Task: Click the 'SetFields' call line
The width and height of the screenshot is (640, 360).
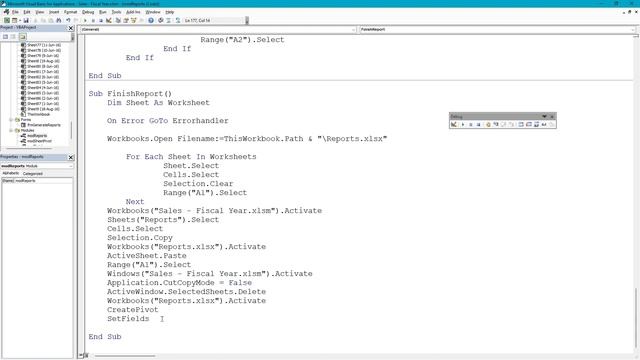Action: [x=128, y=319]
